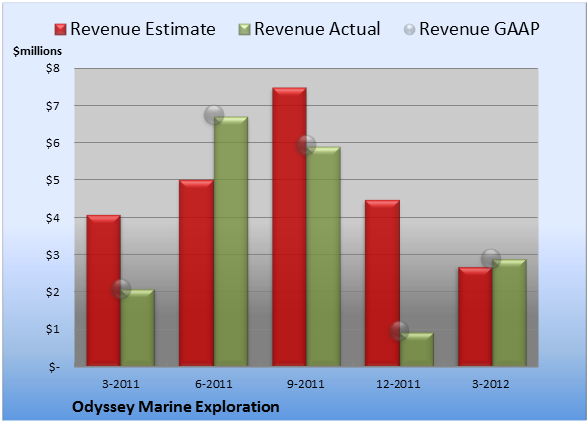The height and width of the screenshot is (422, 588).
Task: Click the '$3' y-axis label
Action: point(52,255)
